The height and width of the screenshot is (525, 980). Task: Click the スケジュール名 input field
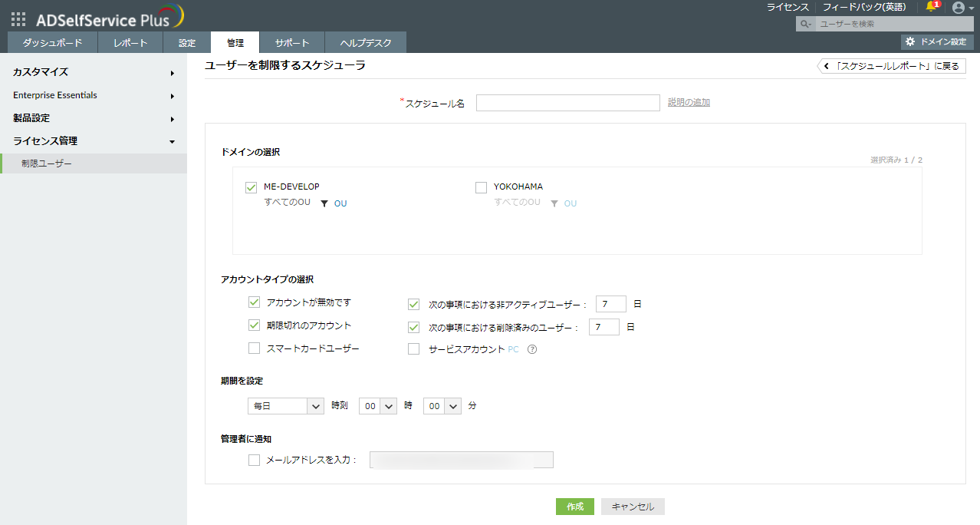click(x=567, y=103)
